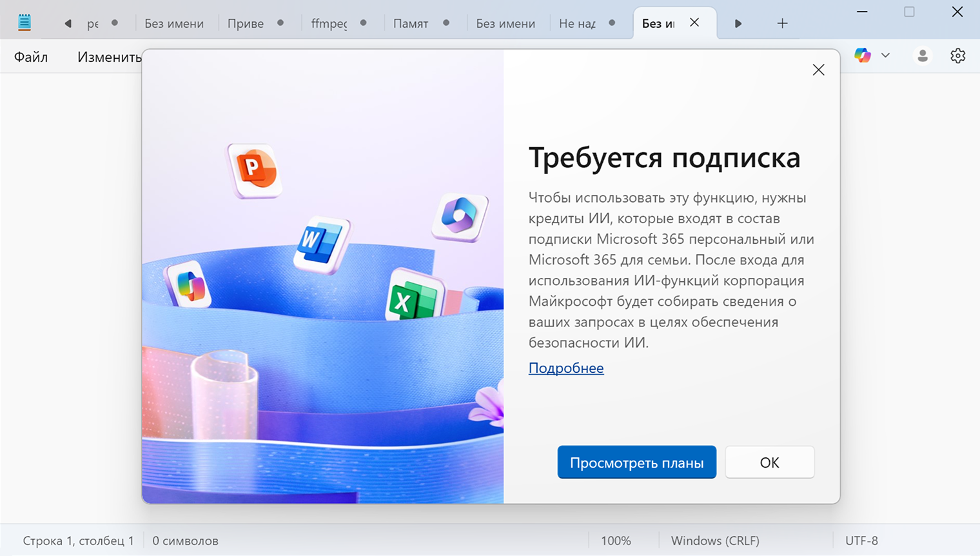Click the Требуется подписка heading
Image resolution: width=980 pixels, height=556 pixels.
pos(664,158)
